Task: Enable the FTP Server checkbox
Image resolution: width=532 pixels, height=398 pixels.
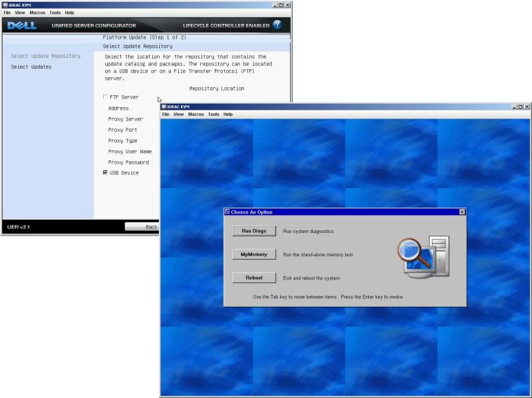Action: (x=105, y=97)
